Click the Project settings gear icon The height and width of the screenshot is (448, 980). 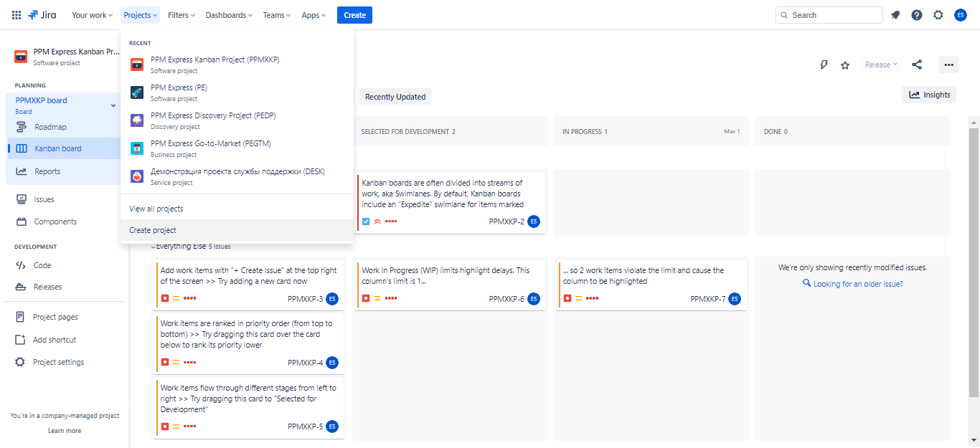(20, 362)
